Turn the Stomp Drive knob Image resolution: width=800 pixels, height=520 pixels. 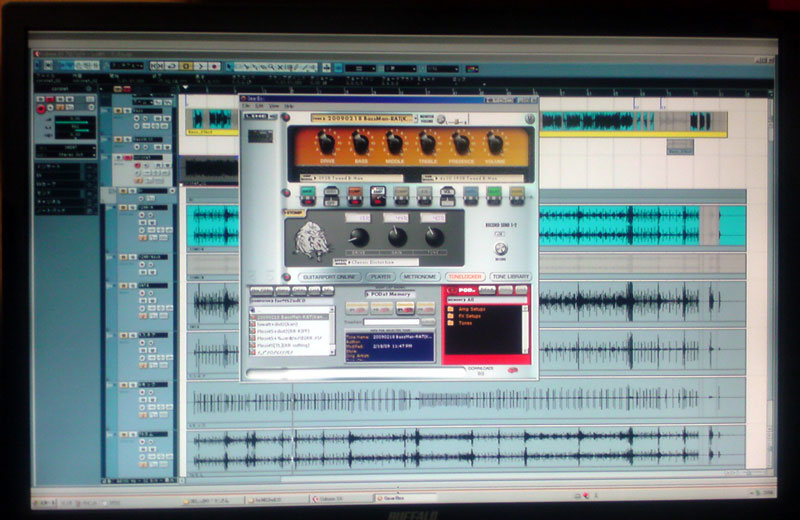click(x=359, y=237)
